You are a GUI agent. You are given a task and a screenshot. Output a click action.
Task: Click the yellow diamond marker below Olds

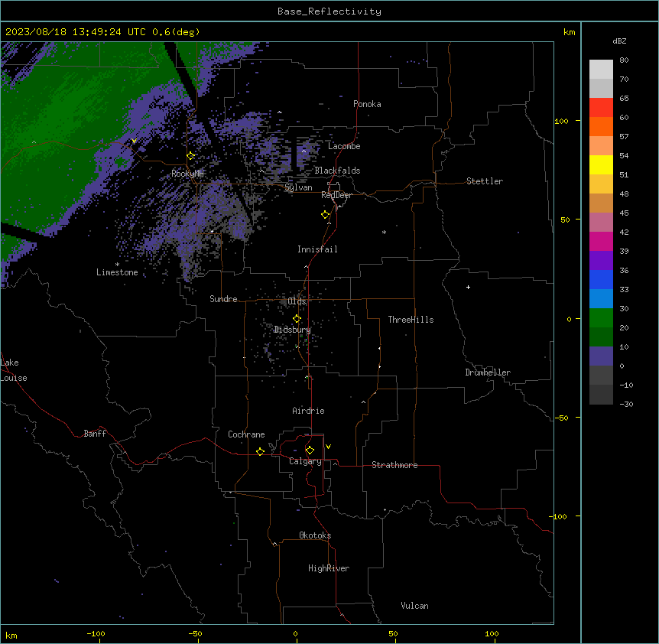(x=297, y=319)
